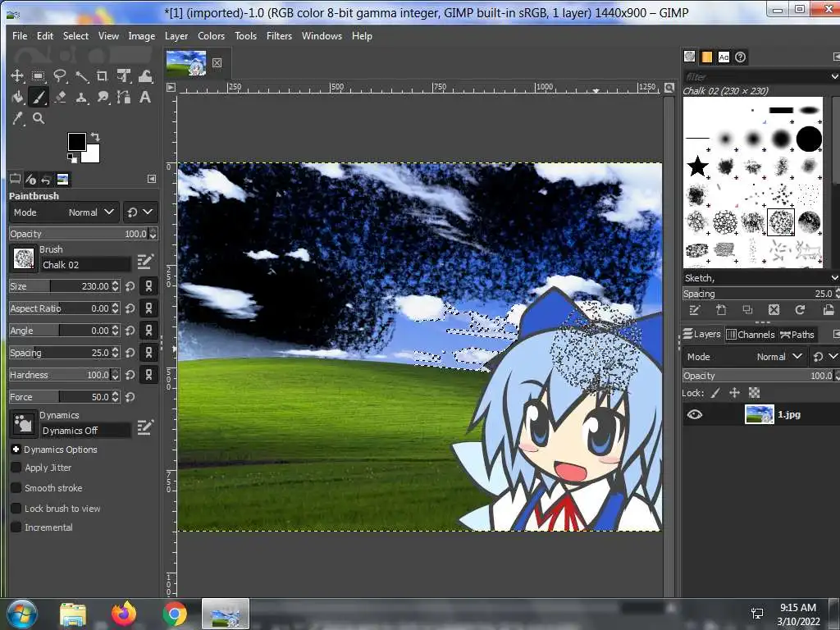
Task: Select the Clone stamp tool
Action: pos(81,97)
